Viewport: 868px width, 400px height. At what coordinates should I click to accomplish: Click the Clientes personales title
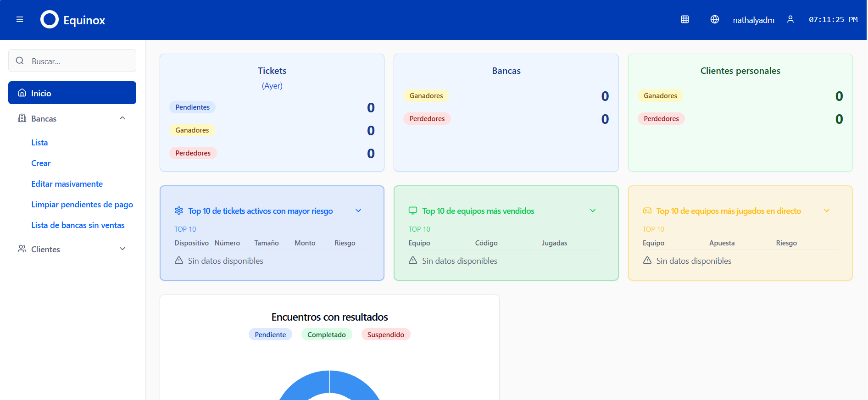(740, 71)
